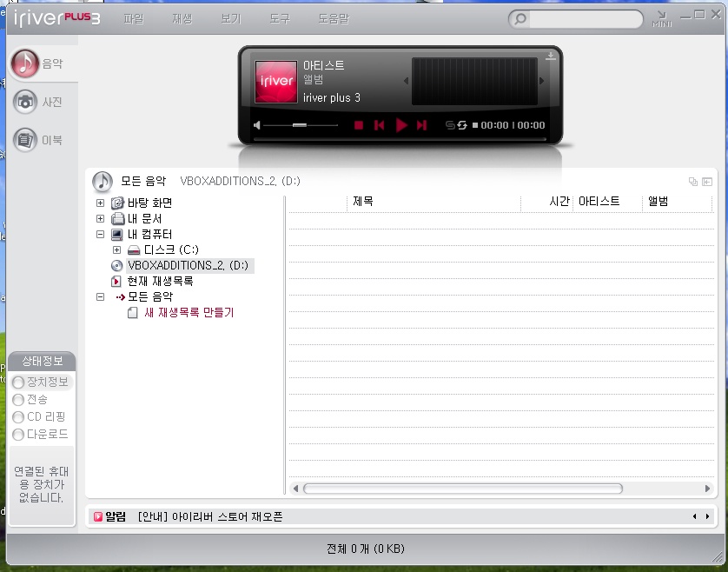728x572 pixels.
Task: Expand the 디스크 (C:) tree node
Action: click(x=117, y=250)
